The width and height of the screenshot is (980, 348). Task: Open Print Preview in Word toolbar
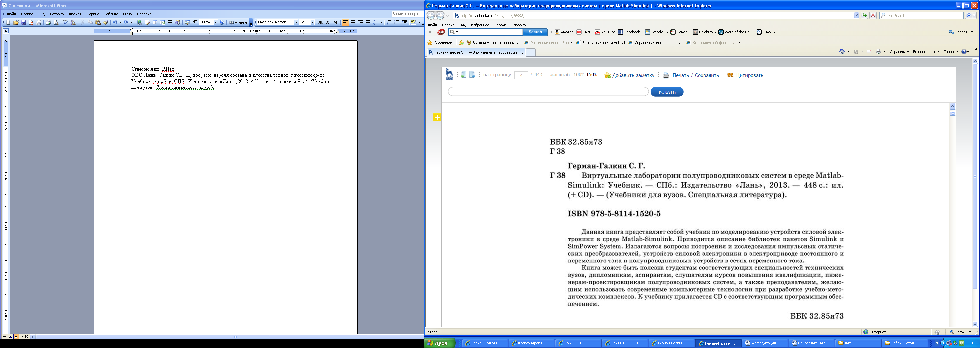click(56, 22)
